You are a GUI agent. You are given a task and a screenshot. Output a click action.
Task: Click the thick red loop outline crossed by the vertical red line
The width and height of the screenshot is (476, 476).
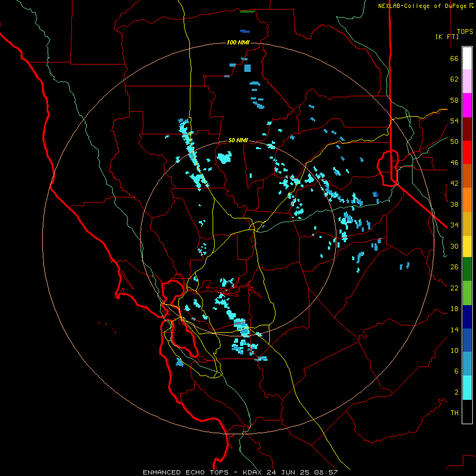pyautogui.click(x=388, y=168)
